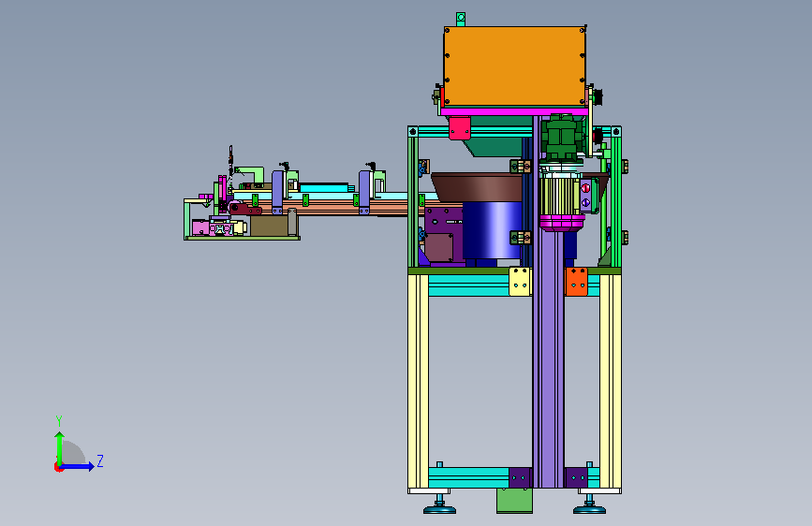Screen dimensions: 812x526
Task: Select the blue Z axis arrow of triad
Action: [78, 466]
